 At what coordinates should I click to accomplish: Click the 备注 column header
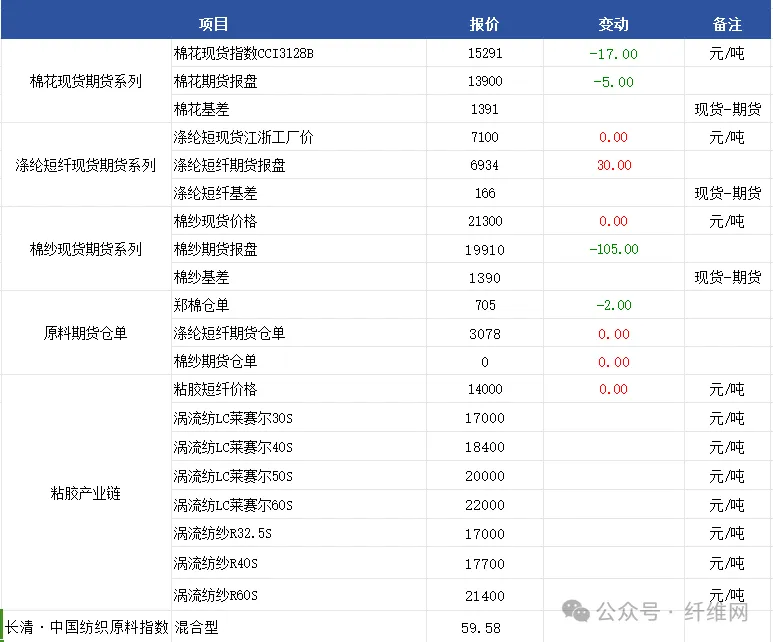pos(728,24)
